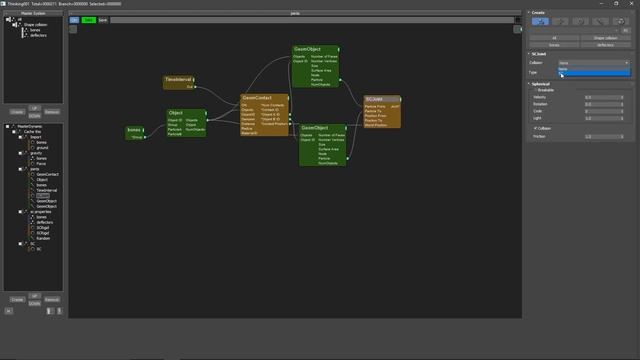Choose highlighted SC option in dropdown list
Image resolution: width=640 pixels, height=360 pixels.
click(x=594, y=73)
